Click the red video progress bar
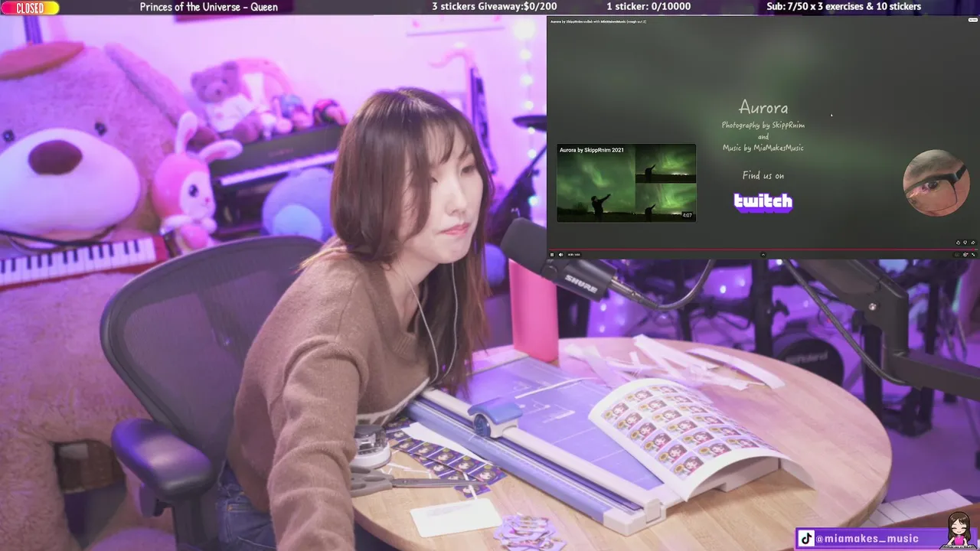Viewport: 980px width, 551px height. (762, 249)
